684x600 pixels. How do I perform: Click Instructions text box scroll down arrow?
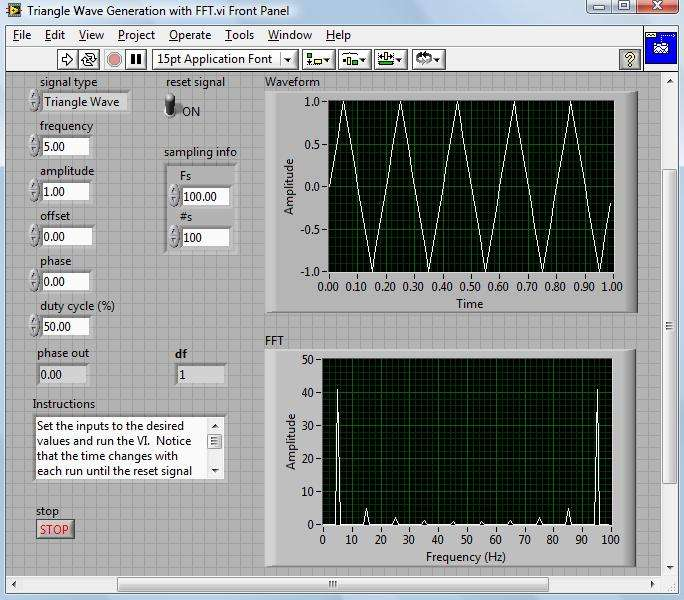[x=215, y=470]
